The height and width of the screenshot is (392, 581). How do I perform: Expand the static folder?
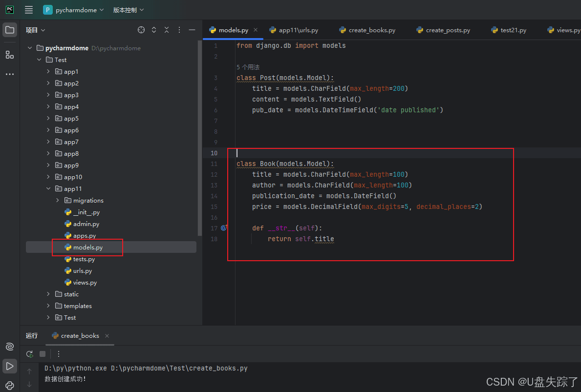point(48,294)
